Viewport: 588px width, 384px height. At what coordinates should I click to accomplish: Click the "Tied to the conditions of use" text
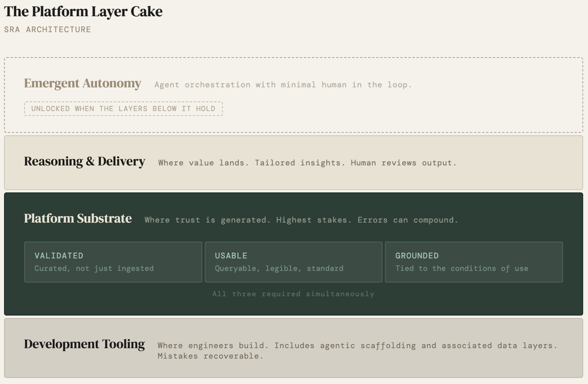[461, 268]
